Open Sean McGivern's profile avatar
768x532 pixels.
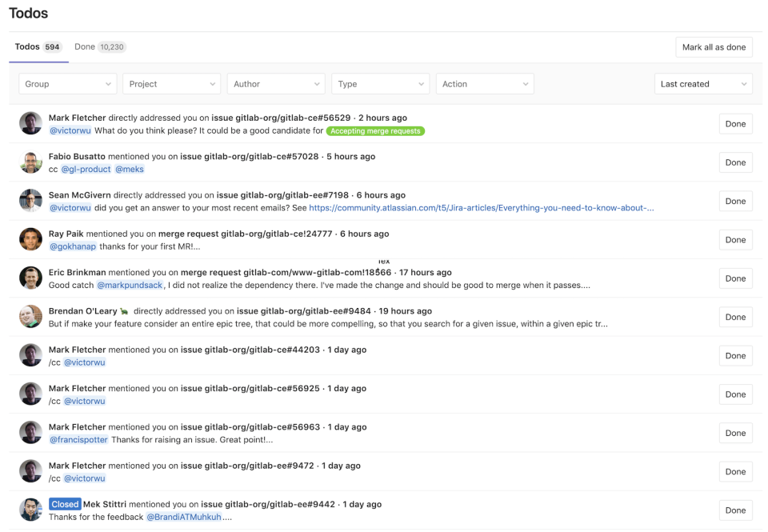tap(30, 201)
